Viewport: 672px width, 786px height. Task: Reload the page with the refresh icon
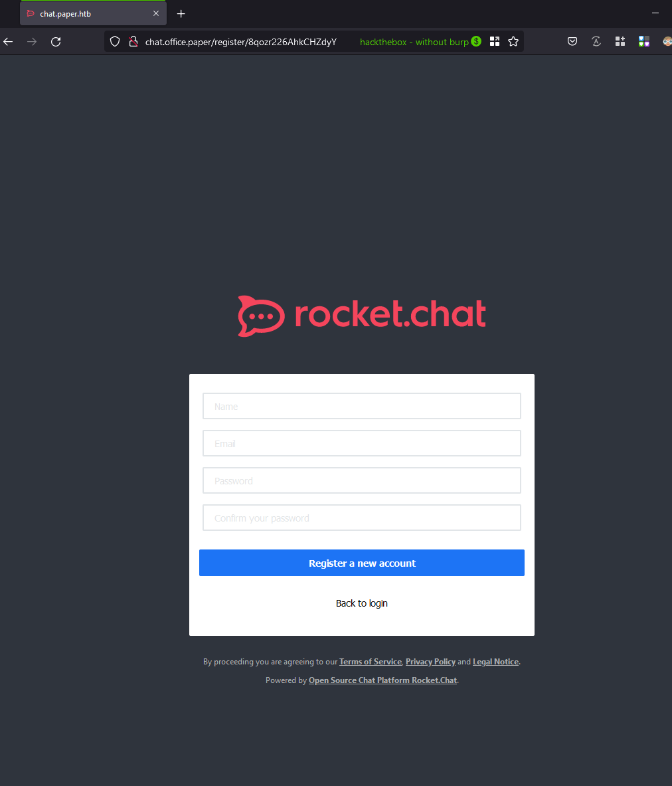56,42
